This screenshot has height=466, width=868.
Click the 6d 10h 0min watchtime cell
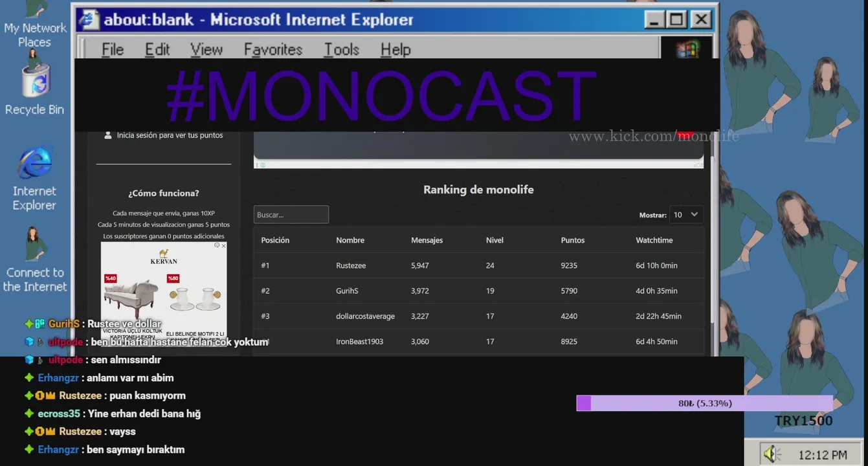656,265
